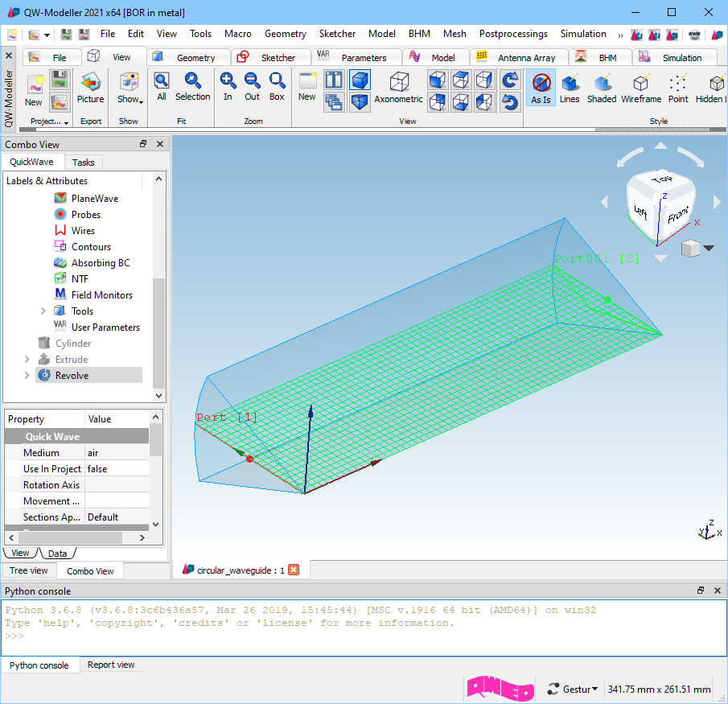Float the Python console panel
Image resolution: width=728 pixels, height=704 pixels.
701,591
